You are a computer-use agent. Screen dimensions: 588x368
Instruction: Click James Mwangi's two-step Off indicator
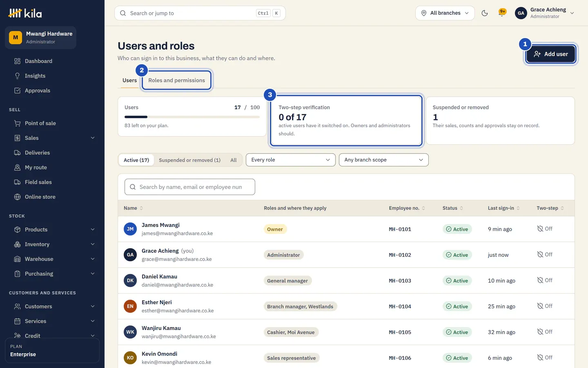coord(545,229)
